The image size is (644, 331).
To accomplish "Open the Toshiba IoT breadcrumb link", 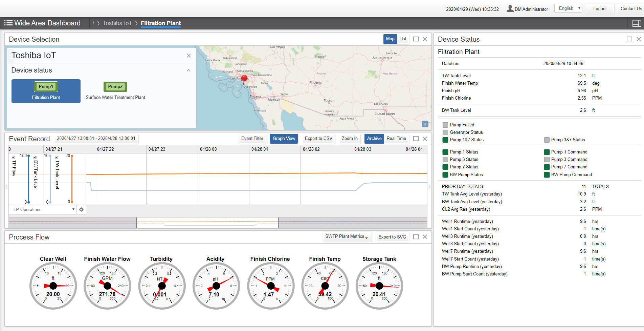I will (x=117, y=23).
